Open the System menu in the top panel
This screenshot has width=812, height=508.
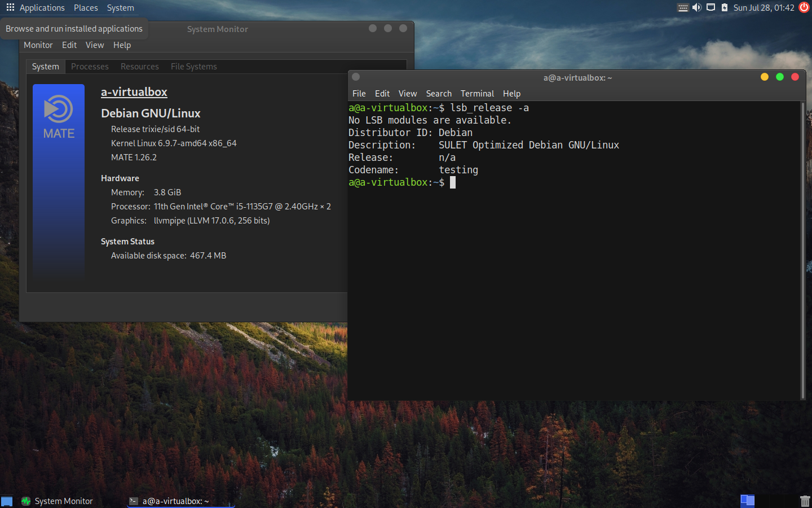pos(121,8)
